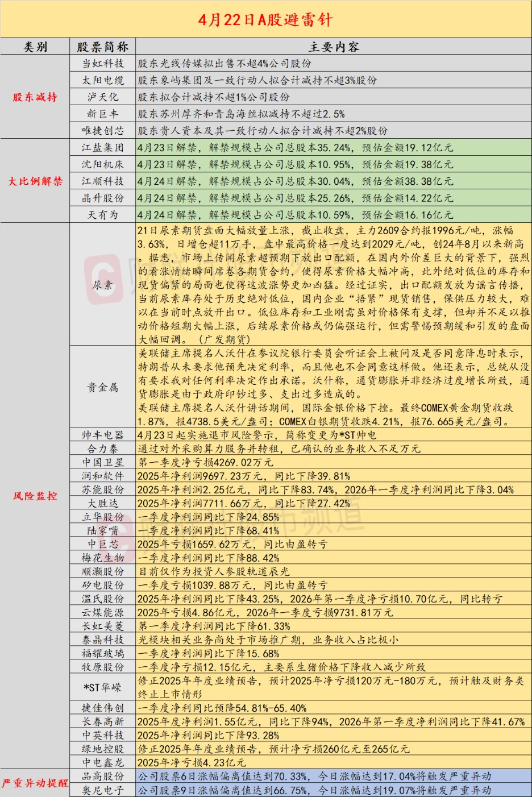Image resolution: width=532 pixels, height=797 pixels.
Task: Click the 严重异动提醒 category label
Action: click(x=35, y=783)
